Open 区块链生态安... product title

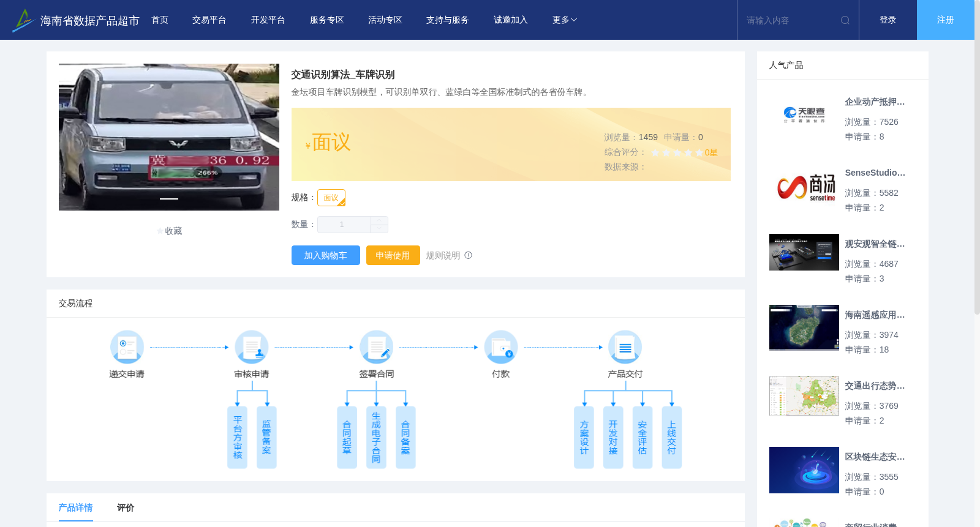coord(875,457)
